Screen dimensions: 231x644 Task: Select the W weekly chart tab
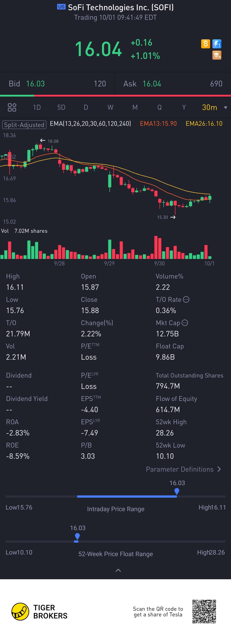[110, 107]
